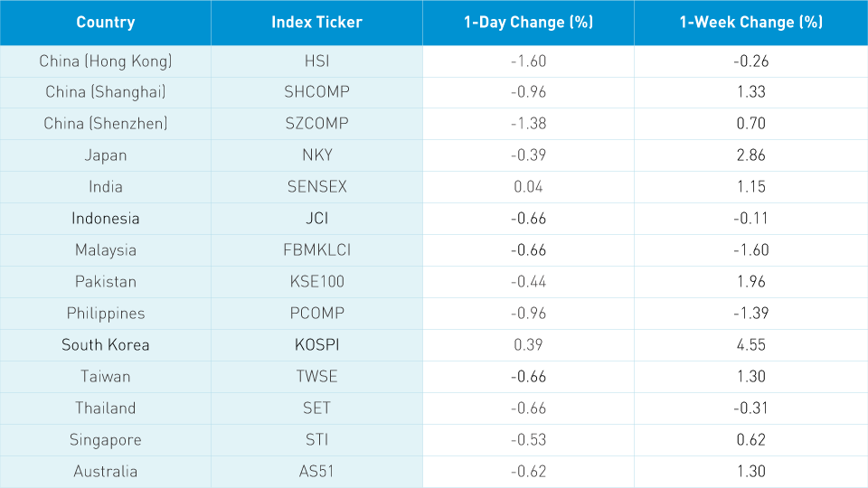Select the Indonesia country cell
The height and width of the screenshot is (488, 868).
click(x=106, y=219)
